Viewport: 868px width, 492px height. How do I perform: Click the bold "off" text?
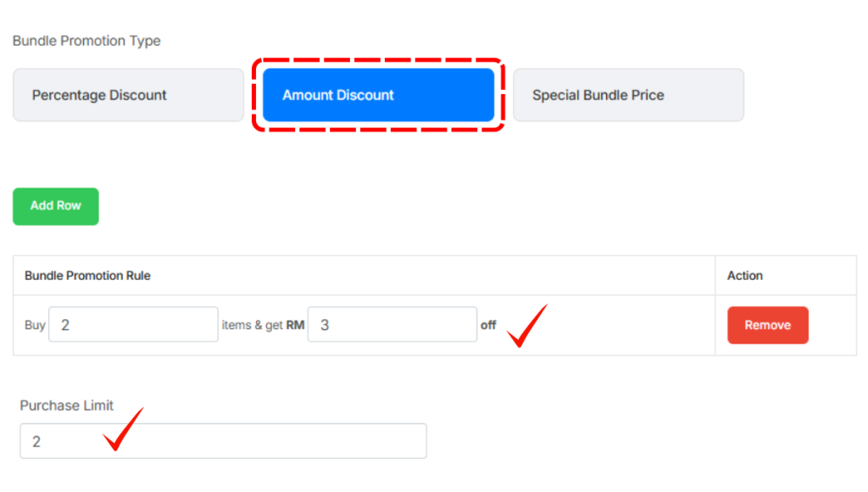[x=488, y=325]
